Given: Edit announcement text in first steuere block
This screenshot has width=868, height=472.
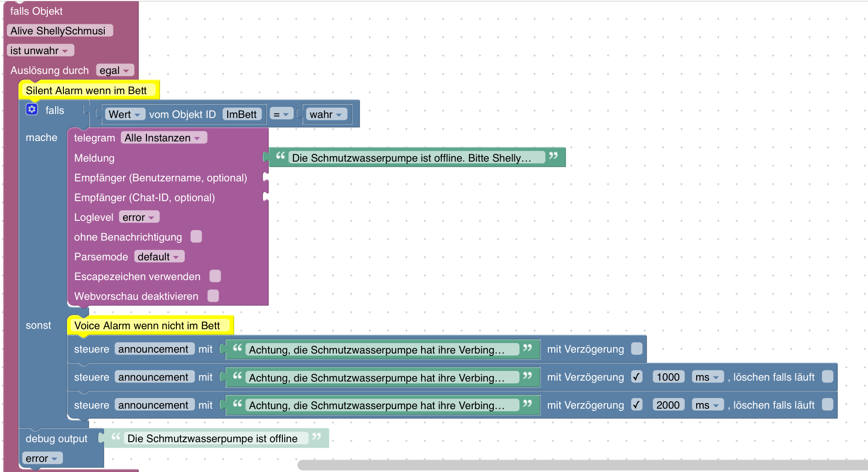Looking at the screenshot, I should (382, 350).
